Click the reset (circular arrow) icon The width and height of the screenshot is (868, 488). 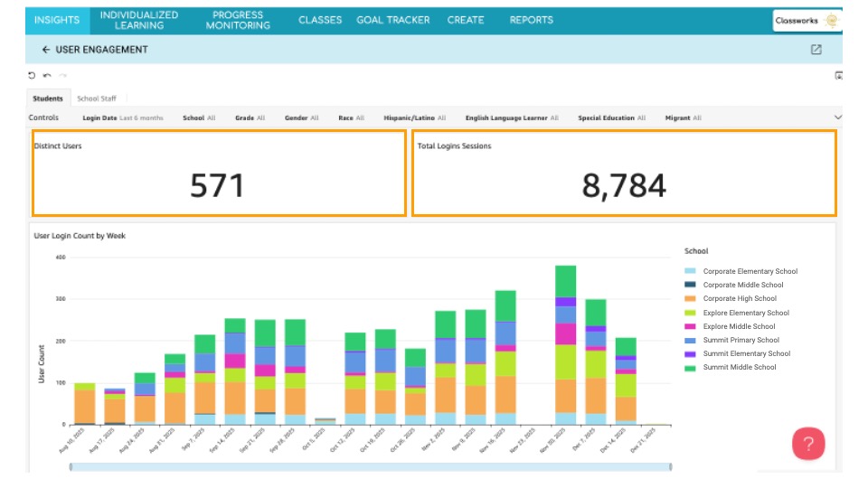pos(33,76)
